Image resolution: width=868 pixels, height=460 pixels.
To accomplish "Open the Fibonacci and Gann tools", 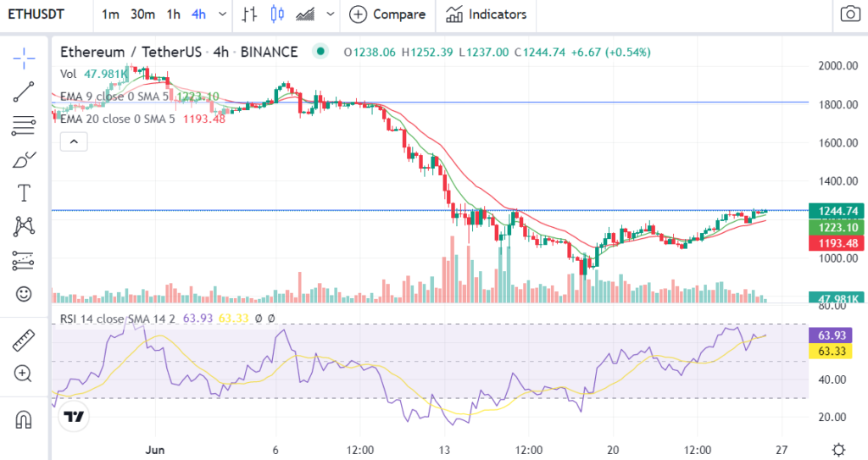I will coord(24,126).
